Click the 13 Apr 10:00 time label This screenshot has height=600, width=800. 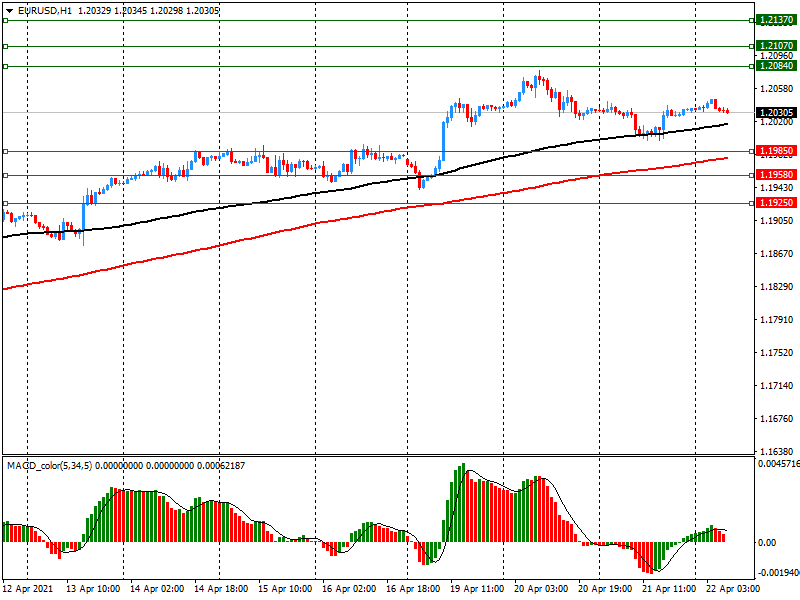tap(93, 589)
